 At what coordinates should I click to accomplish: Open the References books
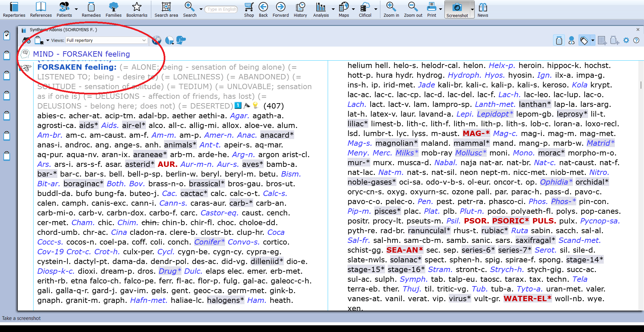(41, 9)
